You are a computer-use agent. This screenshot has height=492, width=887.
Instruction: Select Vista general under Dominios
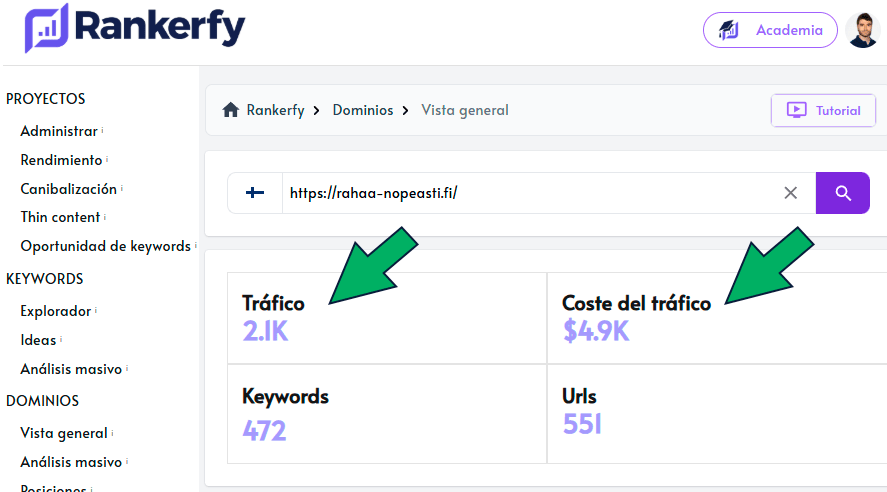(x=64, y=433)
